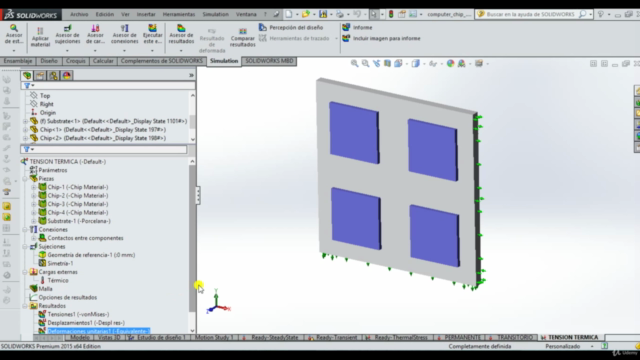This screenshot has width=640, height=360.
Task: Open Asesor de resultados tool
Action: (x=181, y=34)
